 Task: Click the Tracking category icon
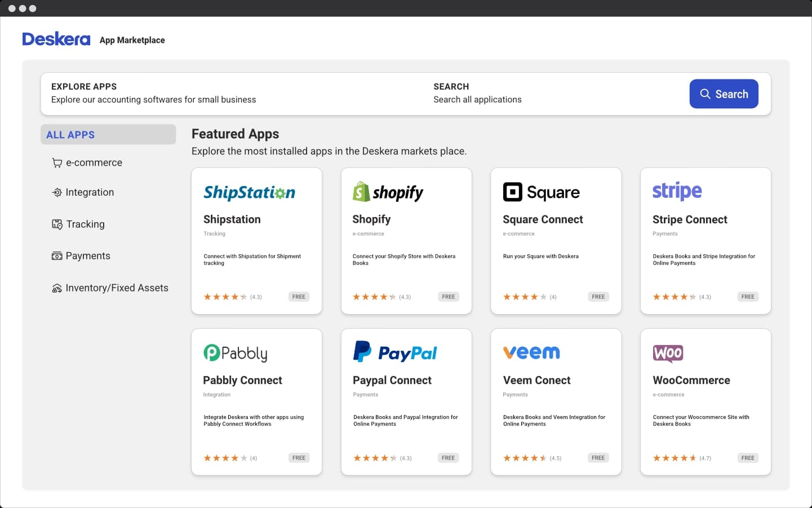tap(57, 224)
